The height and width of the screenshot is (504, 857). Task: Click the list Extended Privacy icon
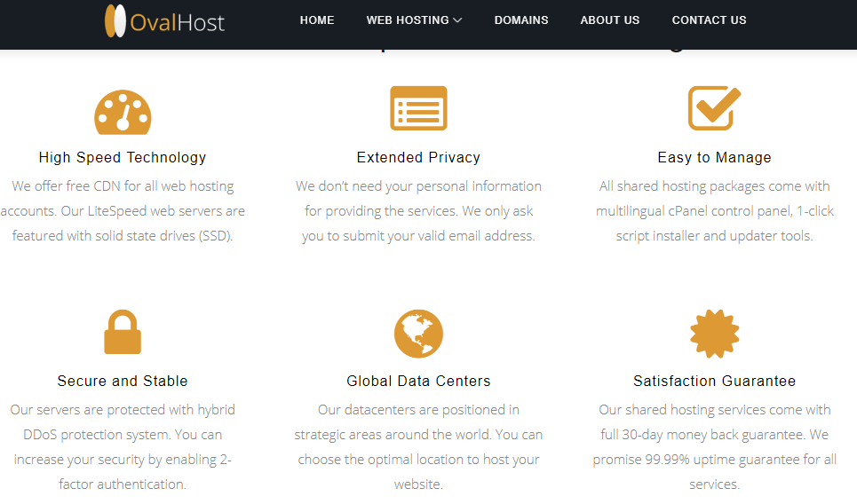(x=418, y=108)
